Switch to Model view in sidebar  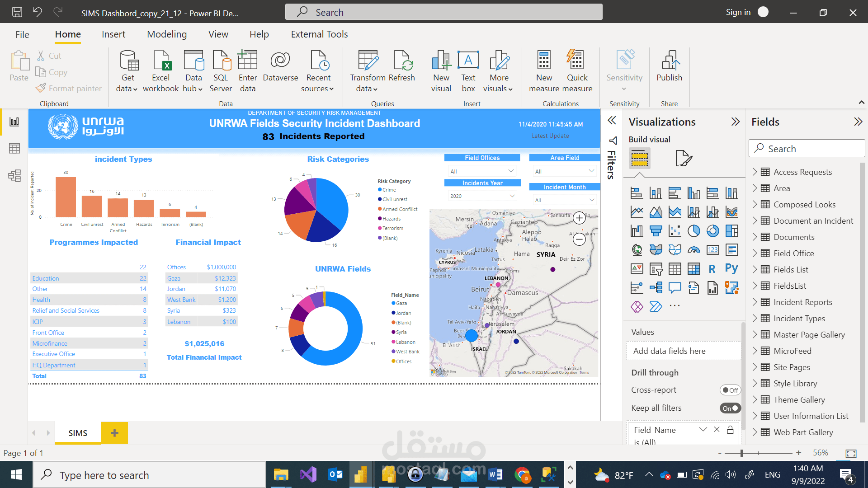click(x=14, y=175)
